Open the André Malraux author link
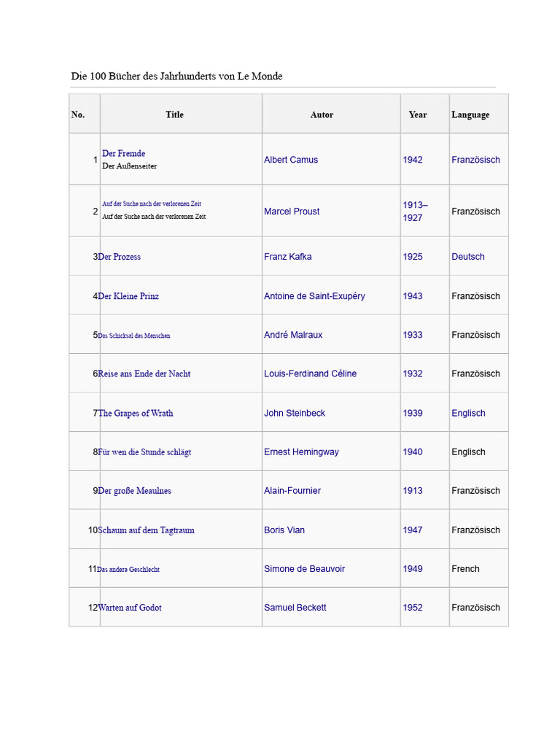 [293, 335]
